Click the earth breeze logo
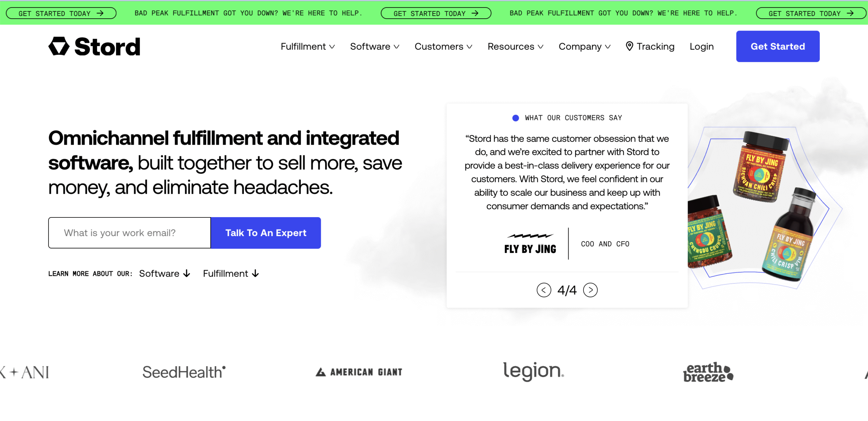Screen dimensions: 868x421 pos(708,372)
